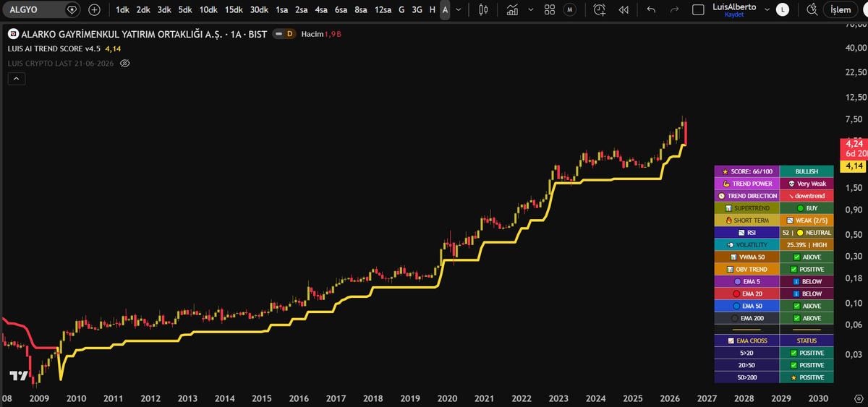Select the 3dk interval
The image size is (868, 407).
click(x=164, y=9)
